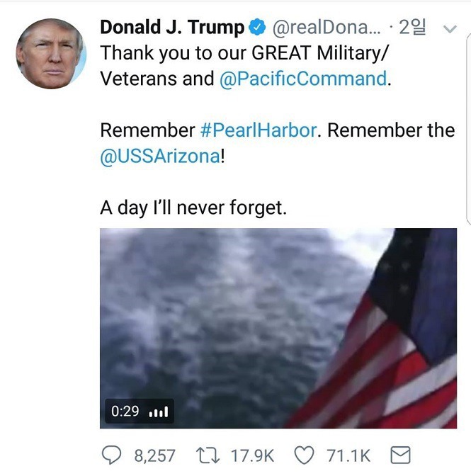Click the 8,257 replies count
471x476 pixels.
pyautogui.click(x=155, y=456)
